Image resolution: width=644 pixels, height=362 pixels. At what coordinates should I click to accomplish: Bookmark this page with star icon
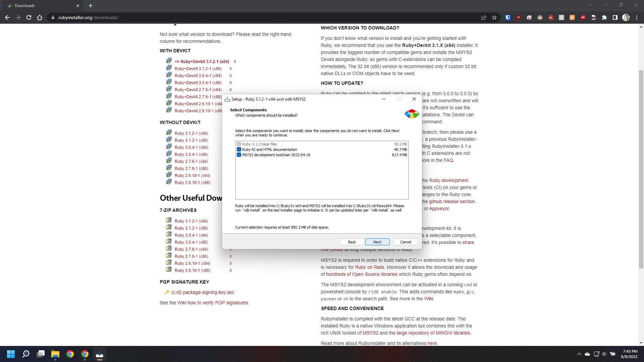click(494, 17)
